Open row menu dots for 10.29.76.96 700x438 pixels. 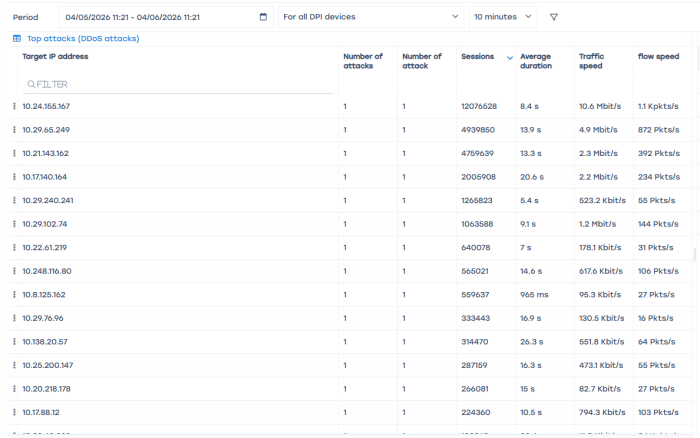(14, 318)
